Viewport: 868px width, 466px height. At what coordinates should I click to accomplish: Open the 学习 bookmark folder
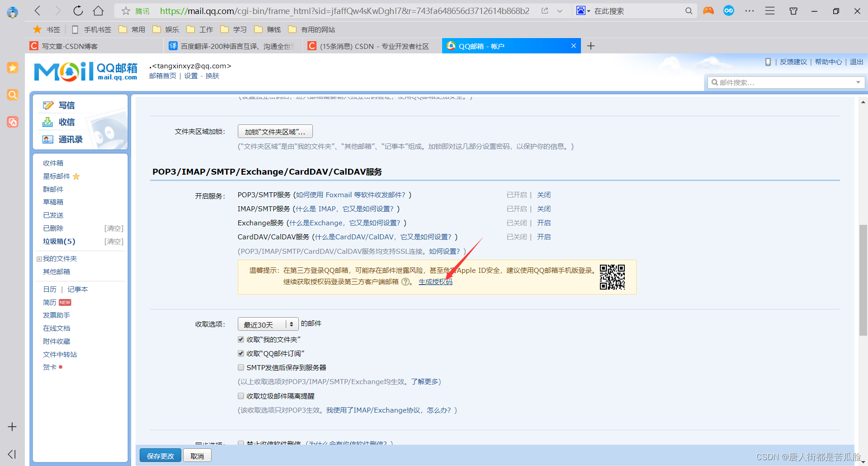[234, 29]
